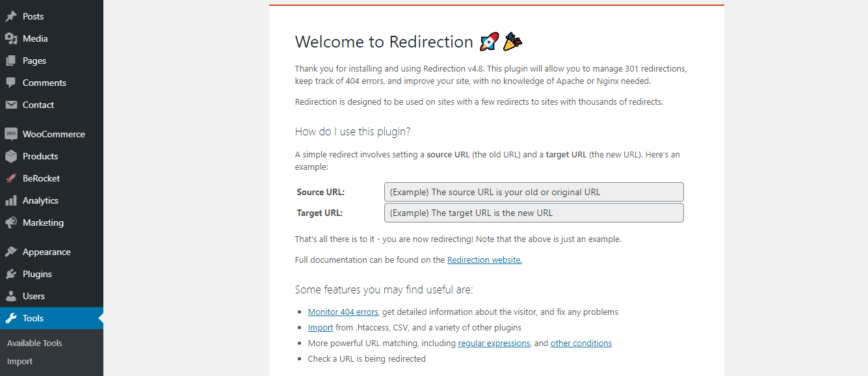Click the 'Target URL:' label
Screen dimensions: 868x376
point(320,213)
